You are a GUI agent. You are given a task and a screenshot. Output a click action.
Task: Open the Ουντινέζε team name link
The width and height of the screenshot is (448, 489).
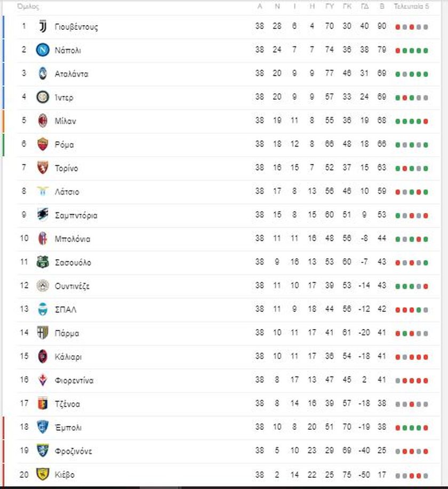(72, 286)
